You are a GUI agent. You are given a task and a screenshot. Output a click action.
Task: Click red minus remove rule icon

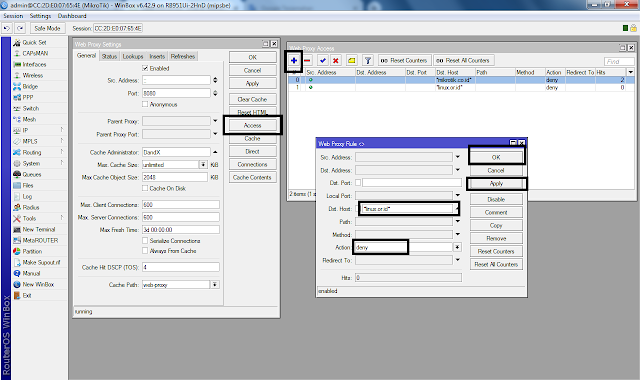[x=307, y=60]
